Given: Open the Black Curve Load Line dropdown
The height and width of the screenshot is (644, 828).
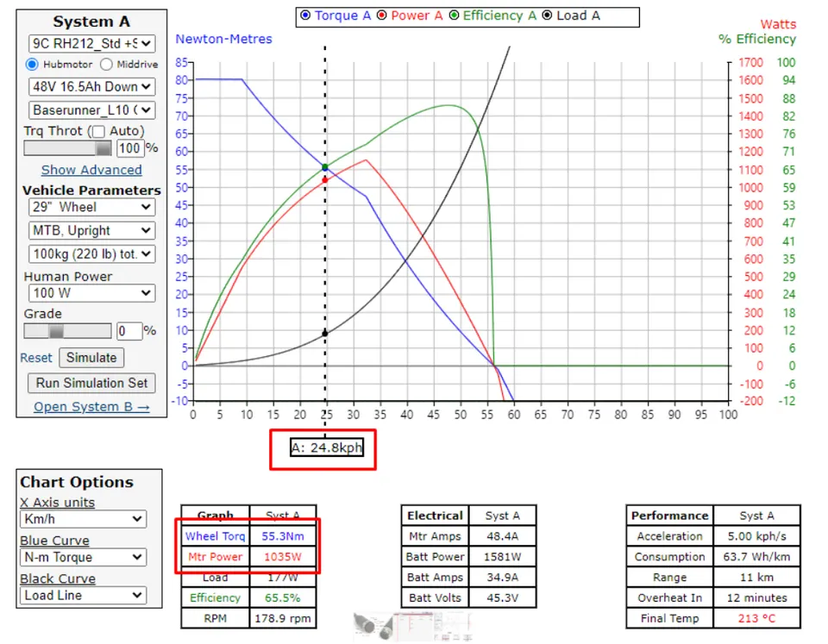Looking at the screenshot, I should tap(84, 595).
